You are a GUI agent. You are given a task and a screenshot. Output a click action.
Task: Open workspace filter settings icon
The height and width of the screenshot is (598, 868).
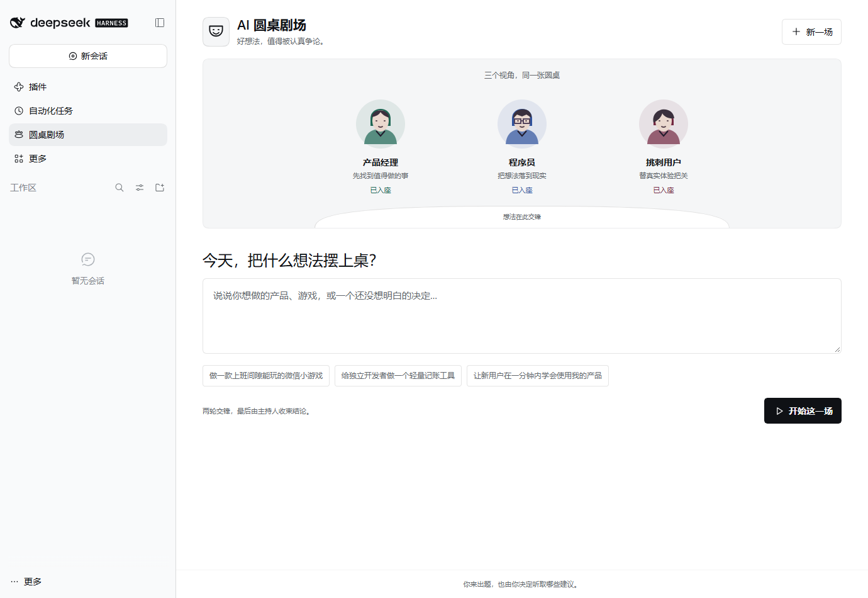click(x=140, y=188)
